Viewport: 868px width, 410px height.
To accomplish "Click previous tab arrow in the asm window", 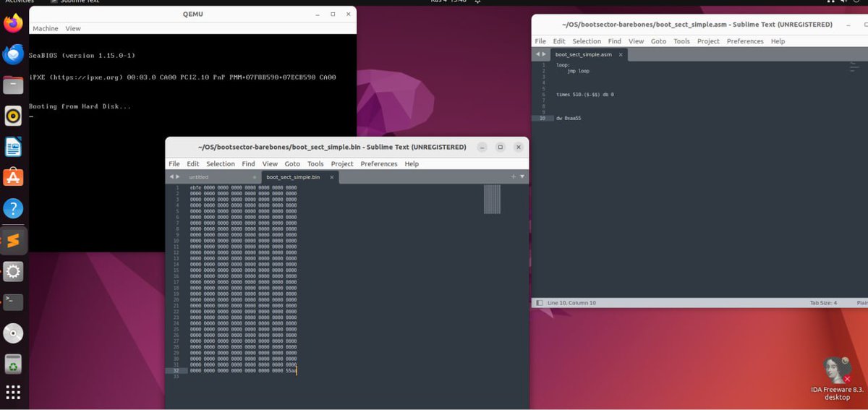I will coord(537,54).
